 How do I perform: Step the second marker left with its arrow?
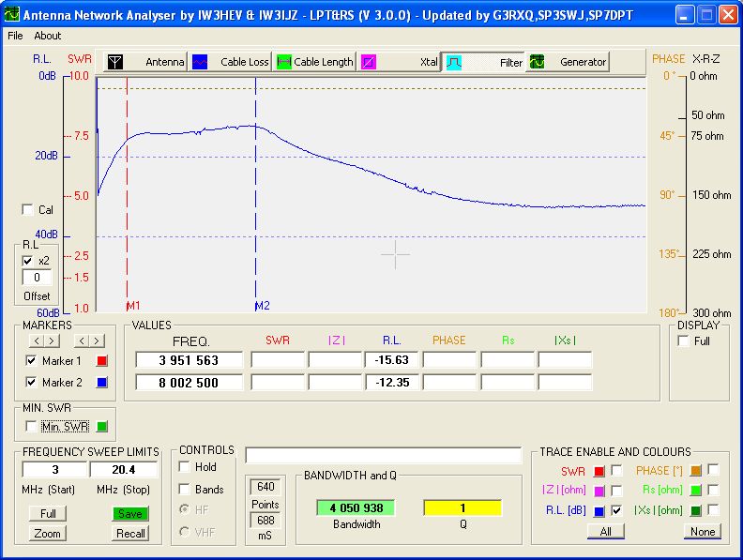[x=82, y=341]
